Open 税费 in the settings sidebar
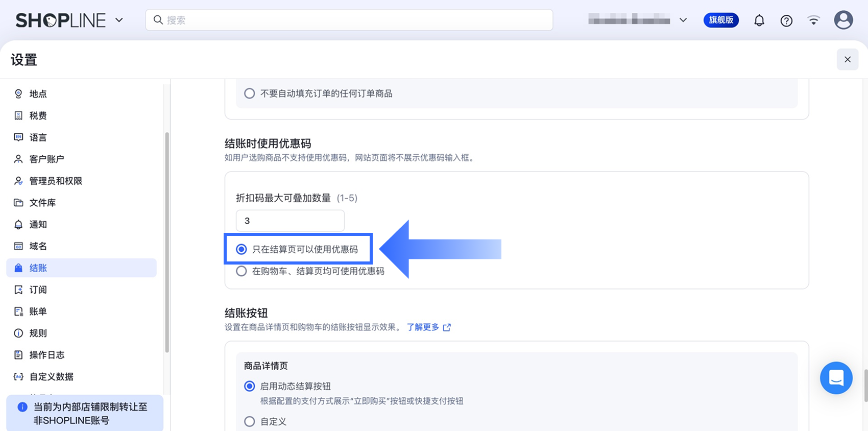This screenshot has height=431, width=868. pos(38,116)
